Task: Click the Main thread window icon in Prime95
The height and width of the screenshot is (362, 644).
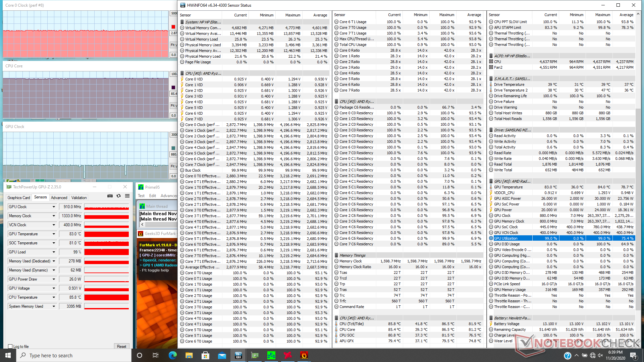Action: (142, 206)
